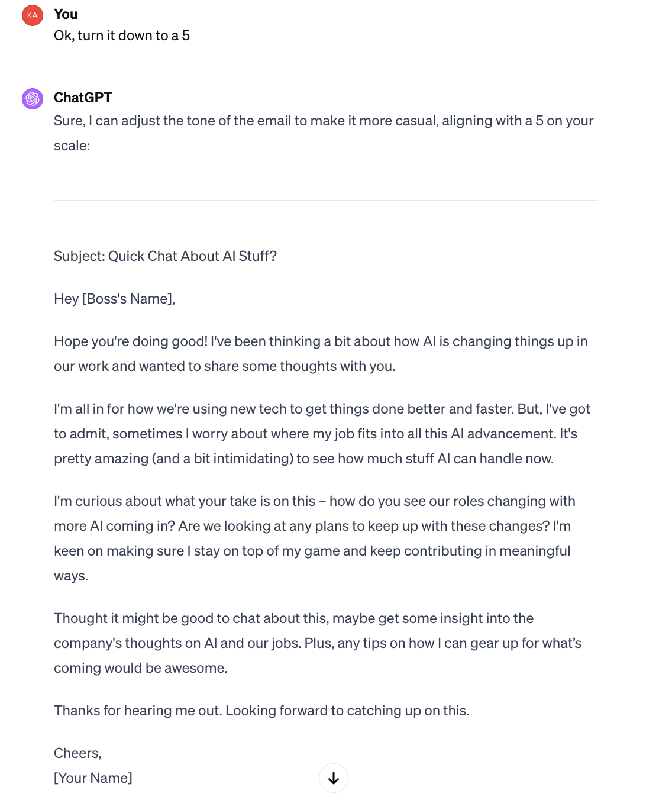This screenshot has height=800, width=672.
Task: Click the word "scale:" in ChatGPT's intro
Action: pos(72,146)
